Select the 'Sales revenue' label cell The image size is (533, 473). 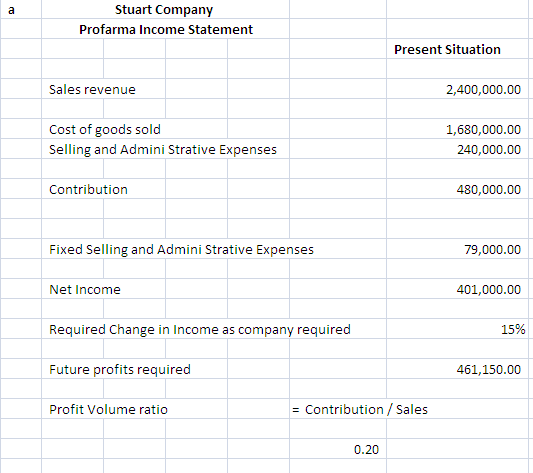[x=92, y=89]
